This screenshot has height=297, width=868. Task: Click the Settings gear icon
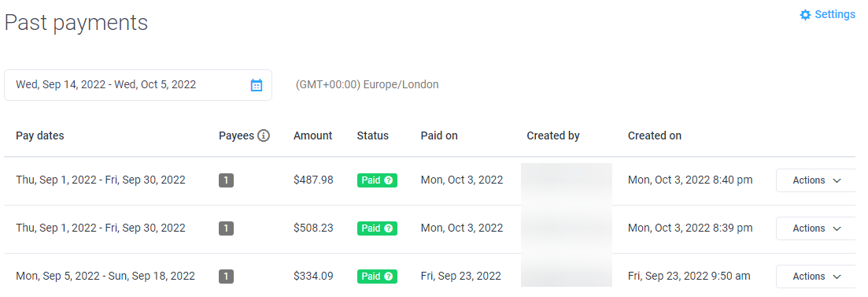click(x=806, y=15)
